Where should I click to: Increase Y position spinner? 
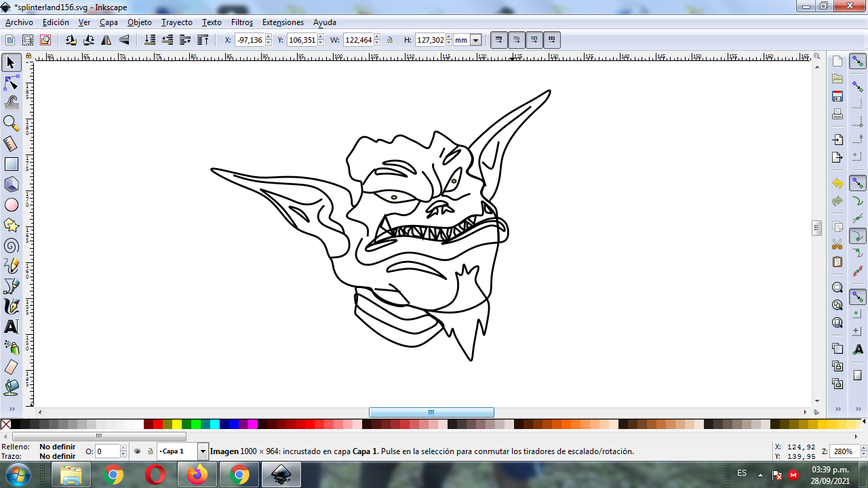pos(321,37)
